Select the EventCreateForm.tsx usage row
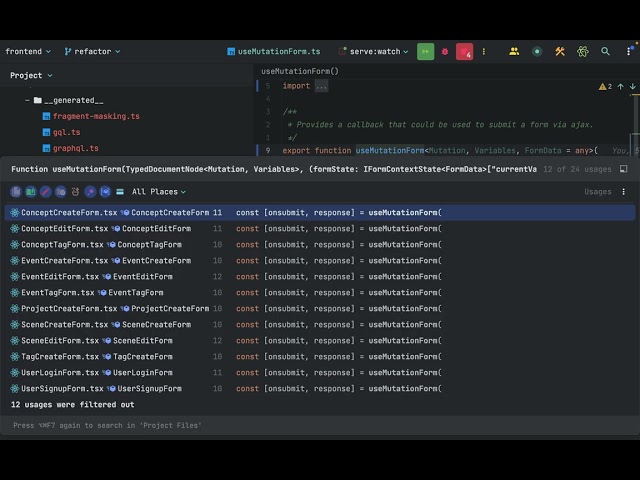 tap(320, 260)
